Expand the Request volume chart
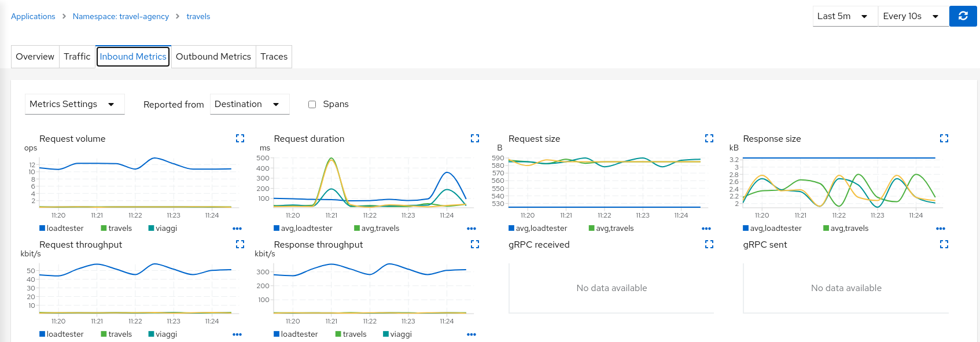The height and width of the screenshot is (342, 980). pyautogui.click(x=240, y=138)
